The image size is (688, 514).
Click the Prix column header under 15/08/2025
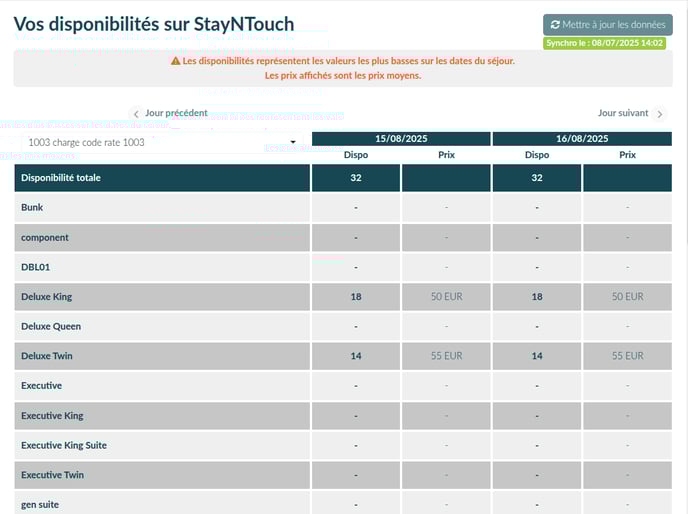click(446, 155)
